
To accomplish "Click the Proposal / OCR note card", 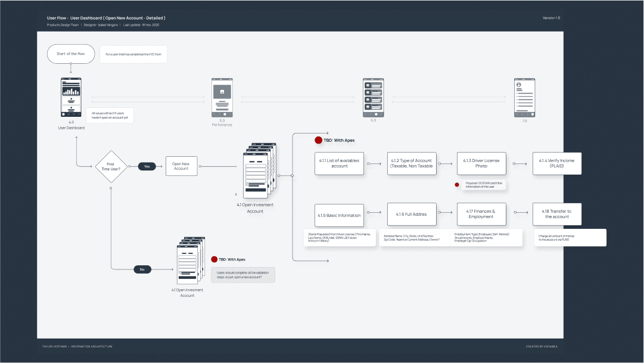I will (x=484, y=185).
